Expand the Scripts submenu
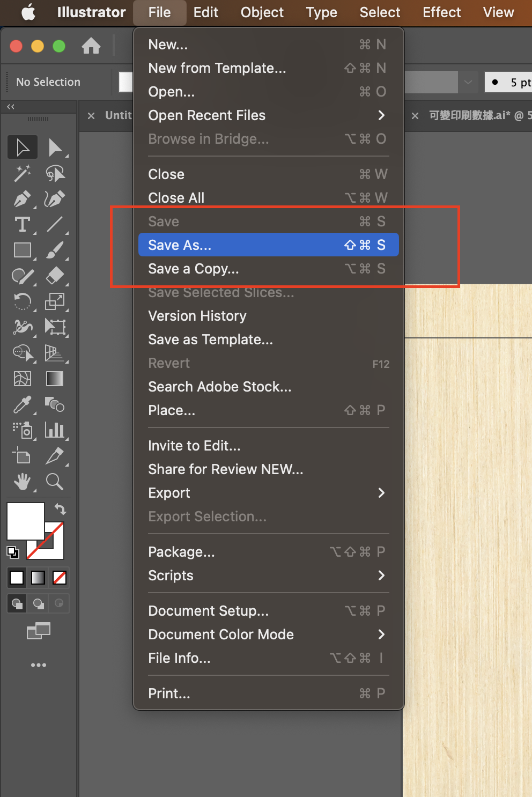 point(268,575)
